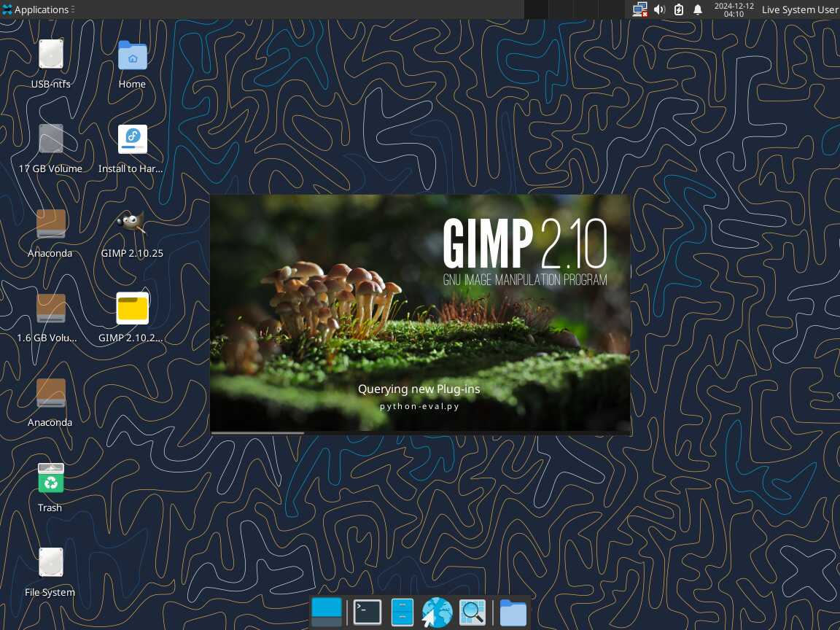Click Show Desktop icon in dock
This screenshot has width=840, height=630.
point(326,612)
